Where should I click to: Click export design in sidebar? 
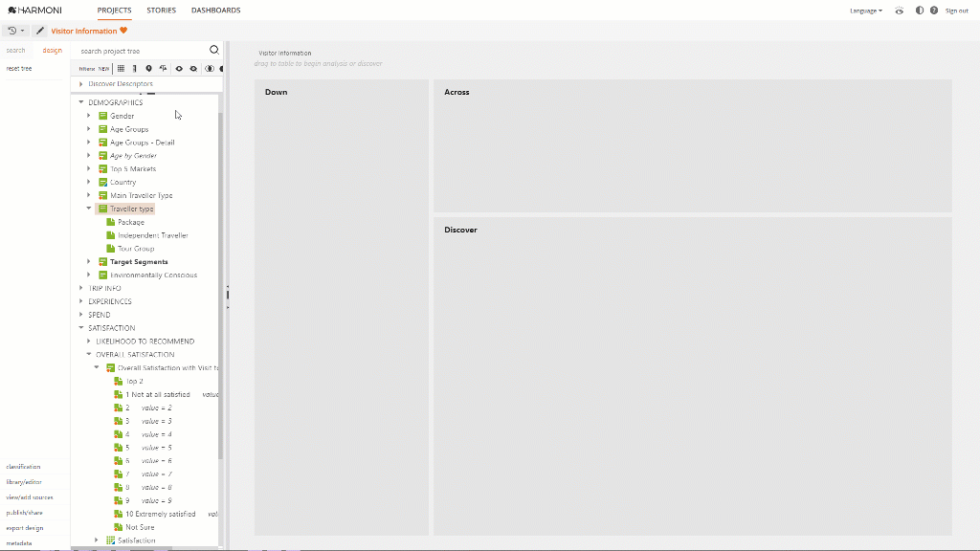(x=24, y=528)
